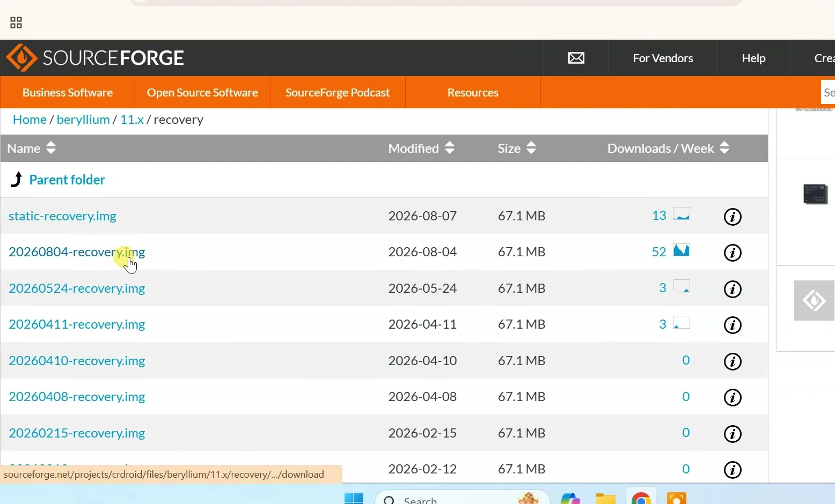Open stats chart for 20260411-recovery.img
This screenshot has height=504, width=835.
[x=682, y=323]
